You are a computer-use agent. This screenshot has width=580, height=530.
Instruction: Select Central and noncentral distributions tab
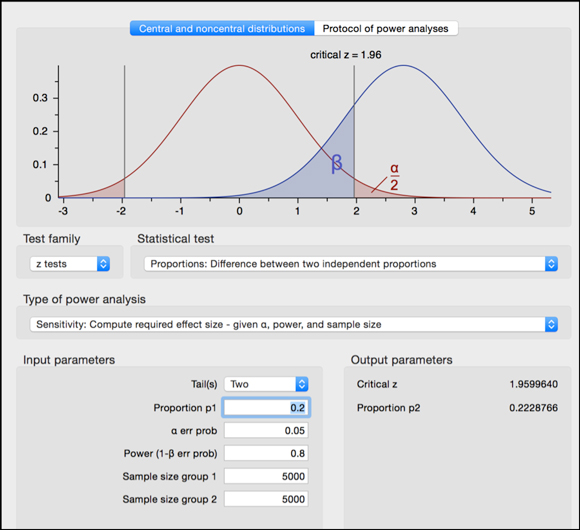tap(222, 28)
